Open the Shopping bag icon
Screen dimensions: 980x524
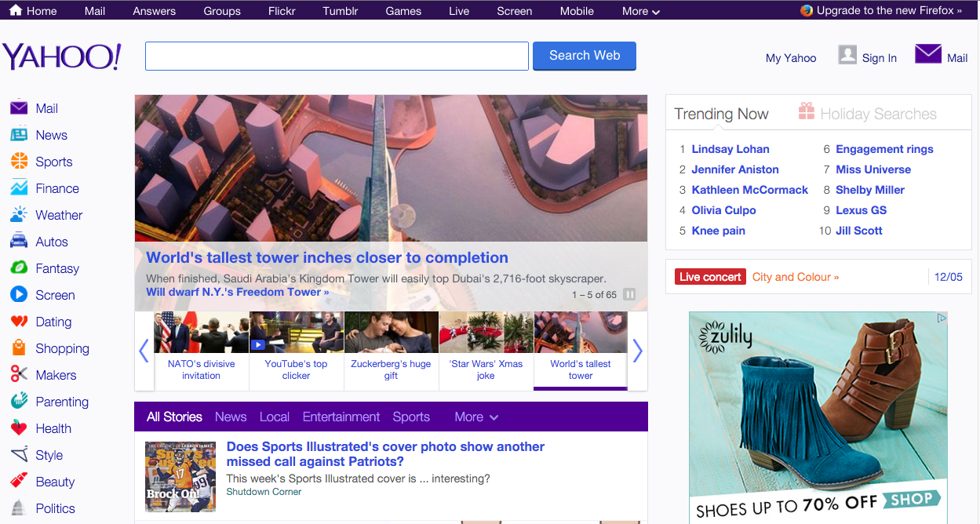click(19, 348)
